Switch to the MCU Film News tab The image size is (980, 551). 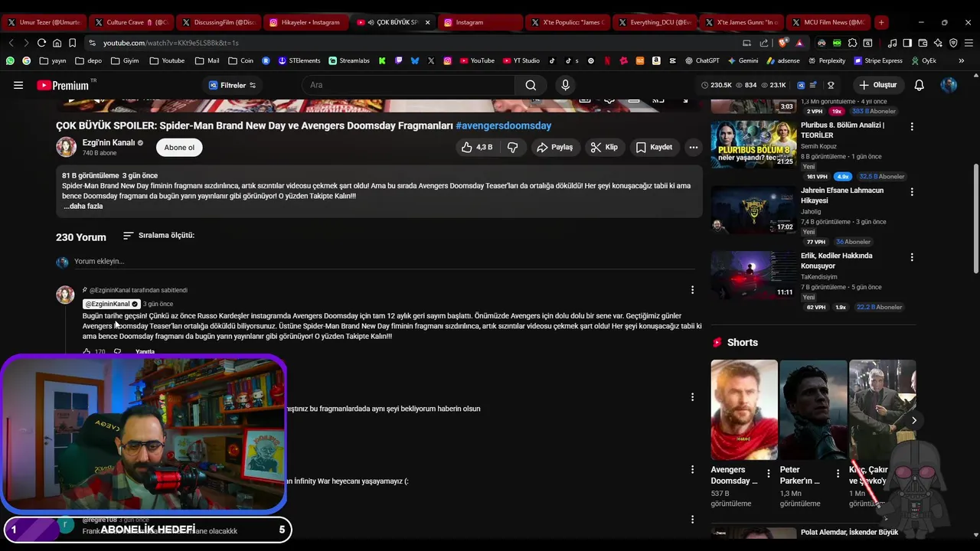830,22
